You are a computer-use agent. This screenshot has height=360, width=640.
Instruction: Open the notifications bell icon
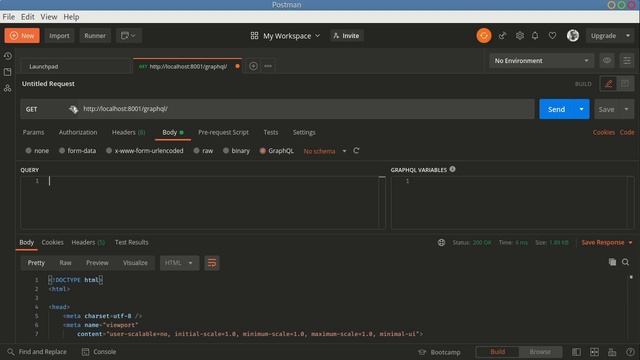coord(535,36)
